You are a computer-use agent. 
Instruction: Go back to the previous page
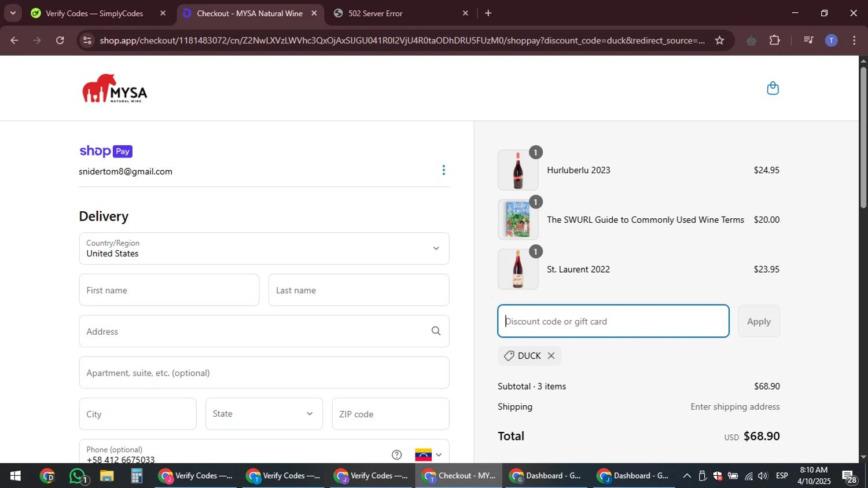coord(14,41)
